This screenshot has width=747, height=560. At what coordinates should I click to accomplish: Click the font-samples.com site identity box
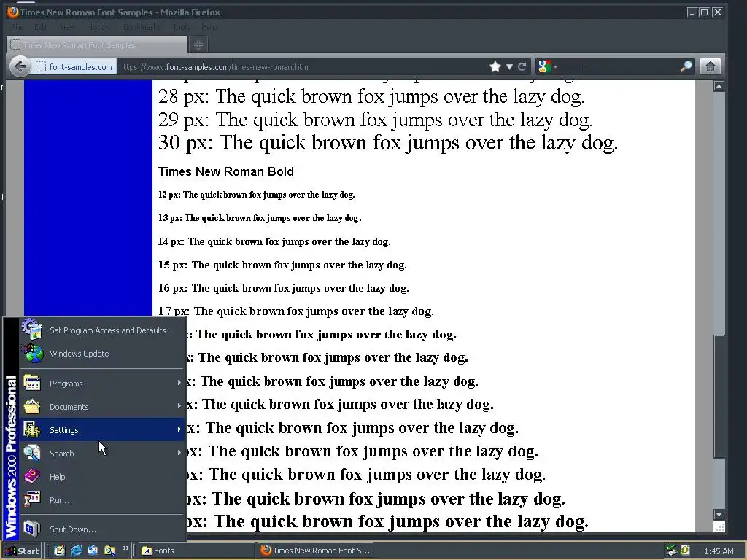pos(75,67)
